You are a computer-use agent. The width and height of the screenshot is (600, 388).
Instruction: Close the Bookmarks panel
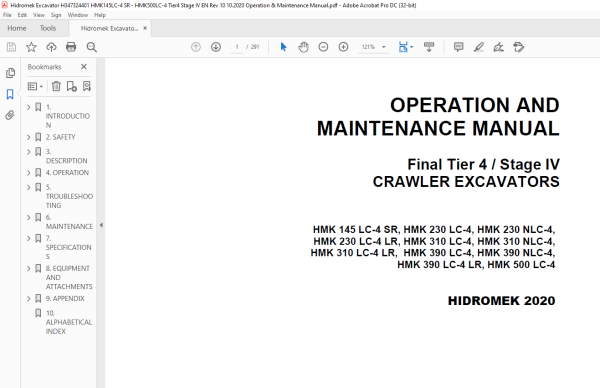click(x=84, y=67)
